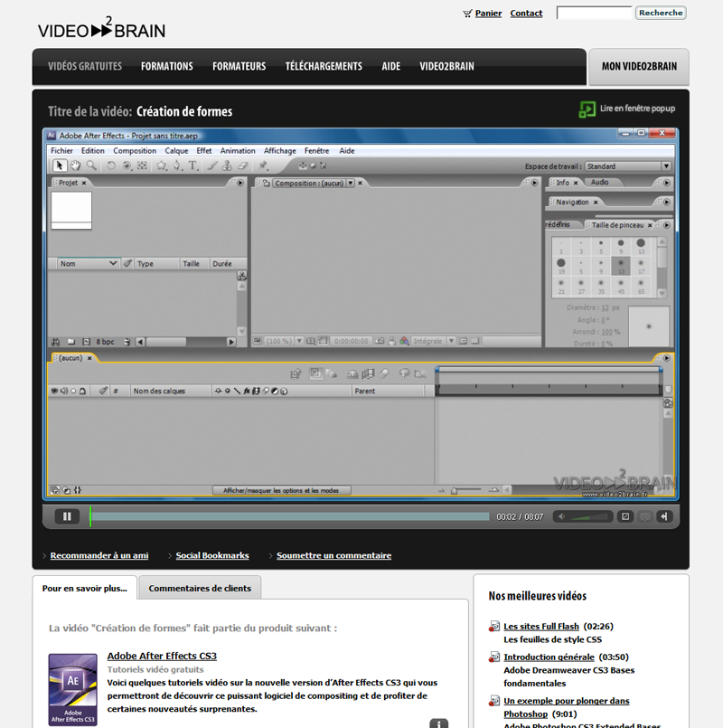Select the Pan Behind anchor tool
Viewport: 723px width, 728px height.
(143, 165)
